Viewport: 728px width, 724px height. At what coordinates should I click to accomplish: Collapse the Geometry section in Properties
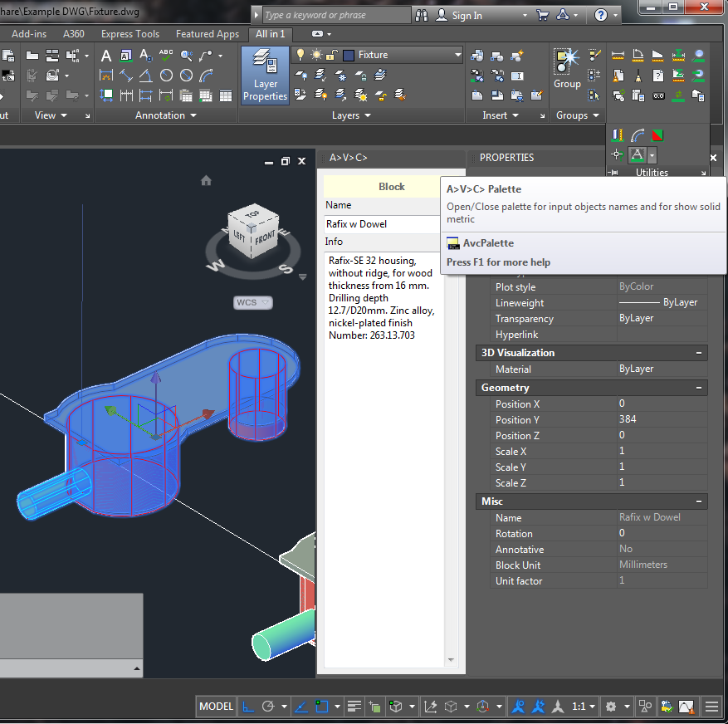pyautogui.click(x=699, y=388)
